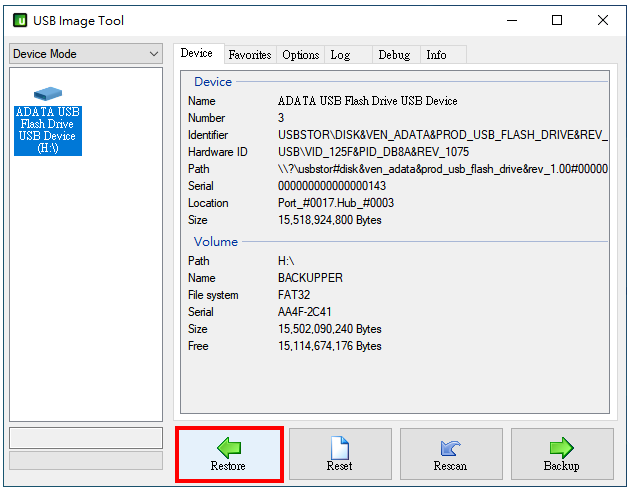Open the Options tab

[301, 55]
